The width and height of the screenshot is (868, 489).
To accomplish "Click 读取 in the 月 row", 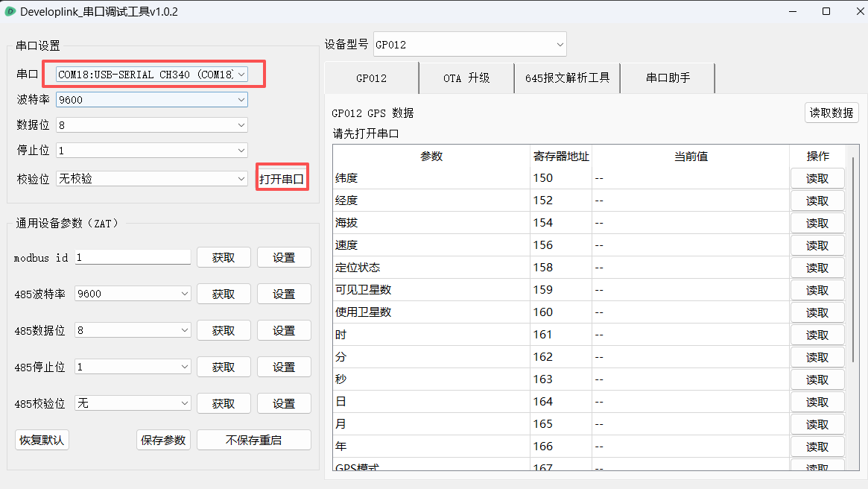I will pyautogui.click(x=817, y=424).
